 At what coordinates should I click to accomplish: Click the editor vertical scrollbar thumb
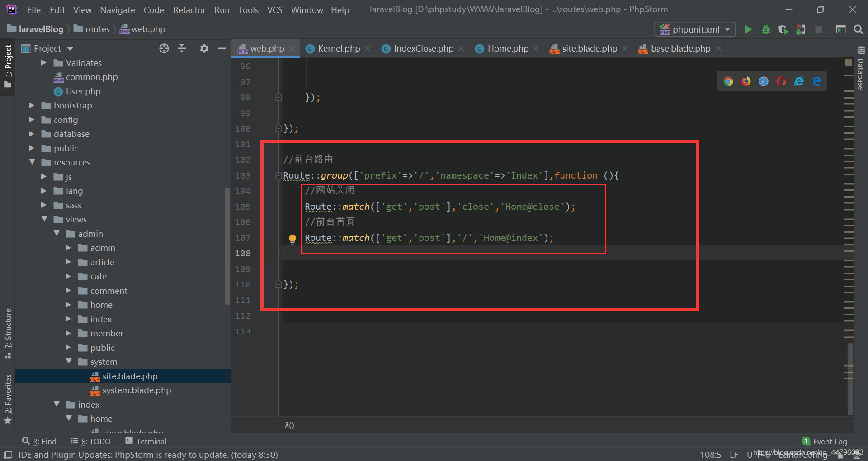[850, 379]
